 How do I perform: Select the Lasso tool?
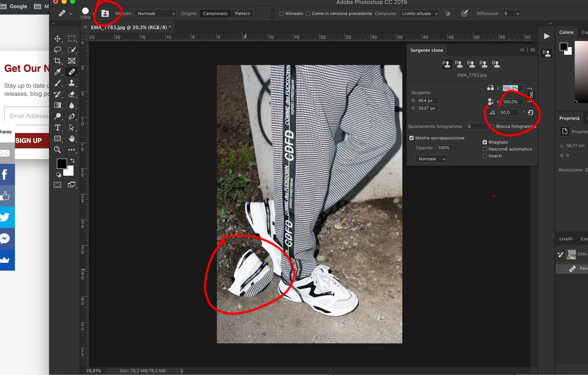coord(57,50)
